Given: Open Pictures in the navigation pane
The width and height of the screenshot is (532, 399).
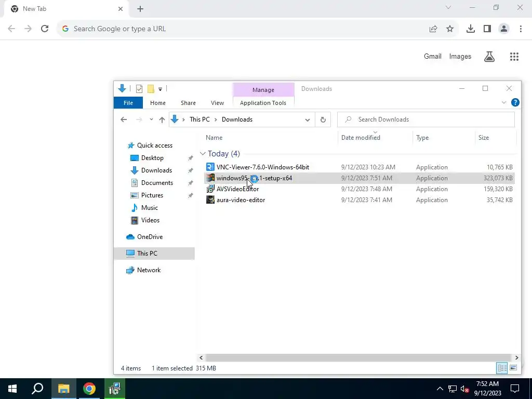Looking at the screenshot, I should 152,195.
